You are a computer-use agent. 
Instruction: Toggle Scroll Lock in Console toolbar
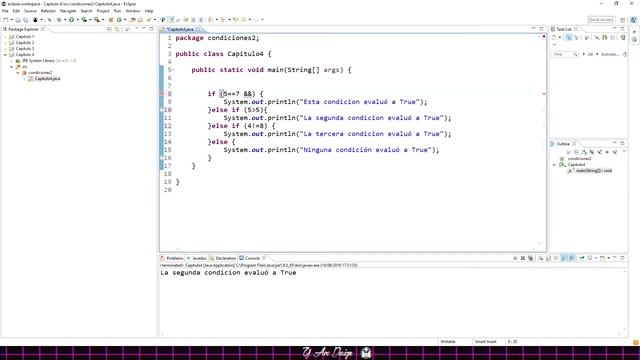[548, 258]
